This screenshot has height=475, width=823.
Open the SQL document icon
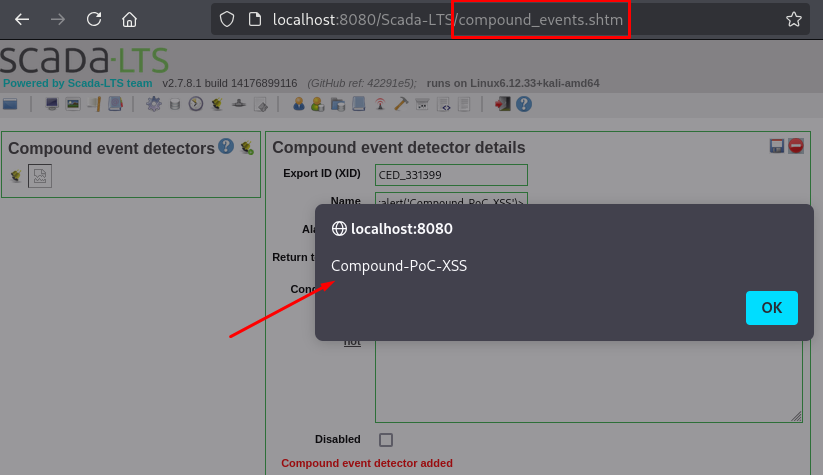click(464, 104)
